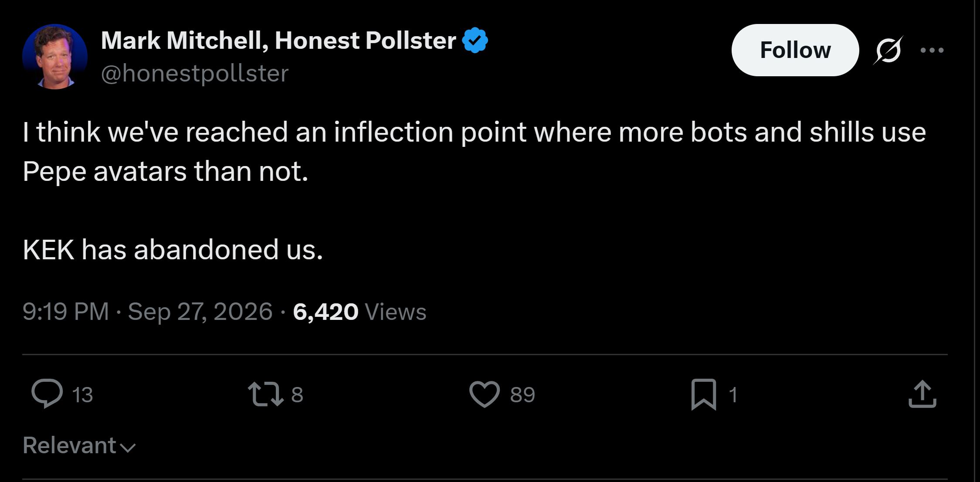Open the 9:19 PM Sep 27 timestamp link
The width and height of the screenshot is (980, 482).
tap(148, 312)
